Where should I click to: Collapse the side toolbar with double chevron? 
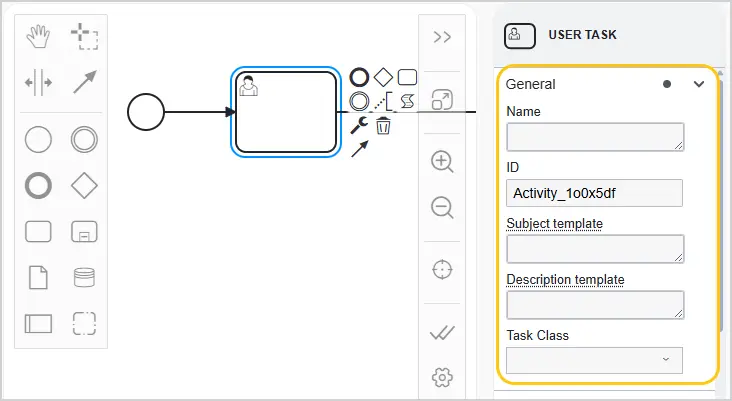click(442, 37)
